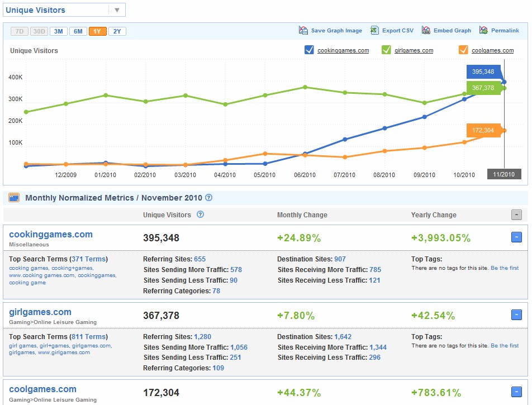Viewport: 532px width, 405px height.
Task: Click the 'www.cooking games.com' search term
Action: (x=42, y=275)
